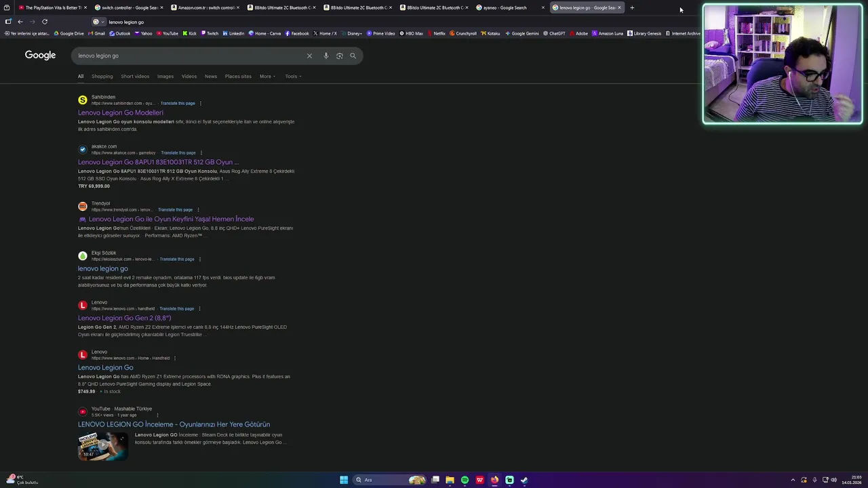Open the Mashable video thumbnail
Screen dimensions: 868x488
coord(103,447)
